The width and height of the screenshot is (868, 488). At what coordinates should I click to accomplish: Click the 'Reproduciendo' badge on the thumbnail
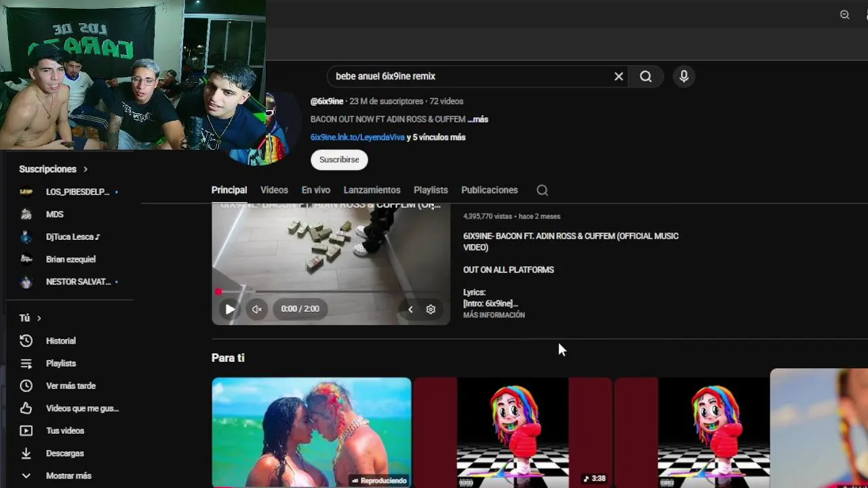[x=379, y=481]
